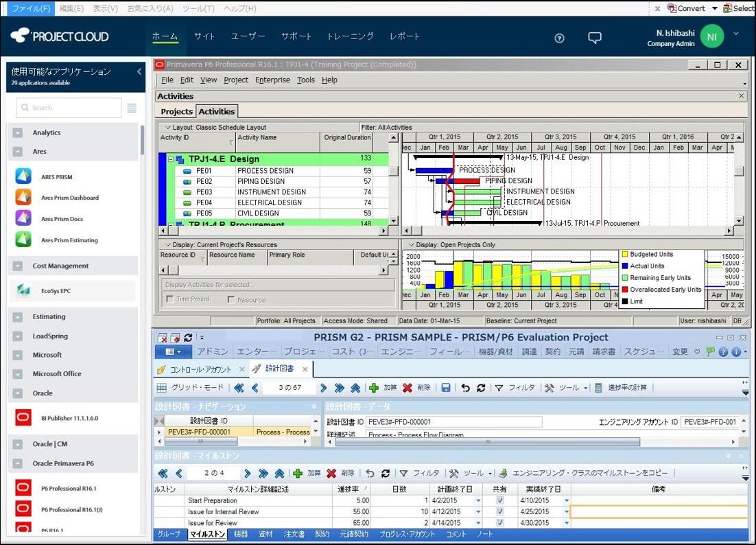
Task: Click Actual Units blue legend swatch
Action: pyautogui.click(x=625, y=266)
